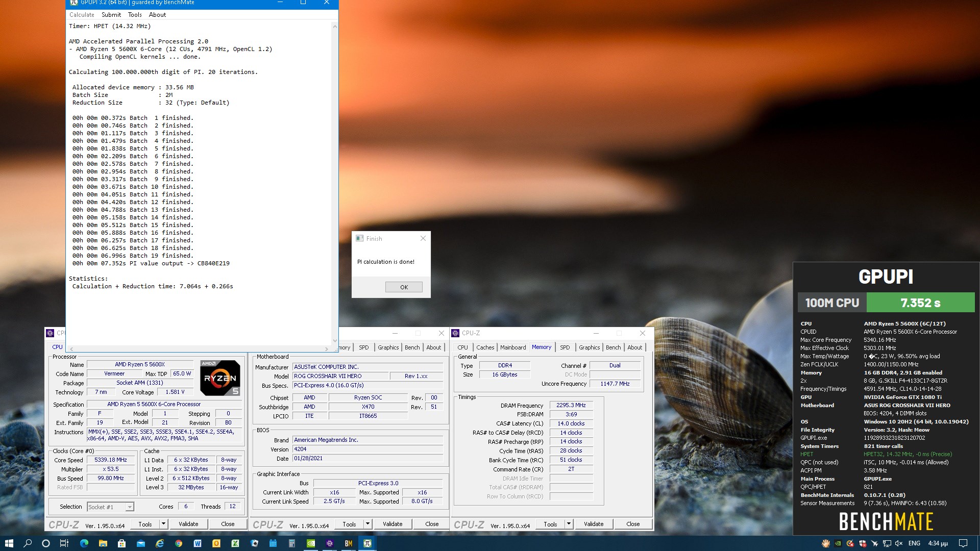The image size is (980, 551).
Task: Switch to Mainboard tab in right CPU-Z
Action: [513, 347]
